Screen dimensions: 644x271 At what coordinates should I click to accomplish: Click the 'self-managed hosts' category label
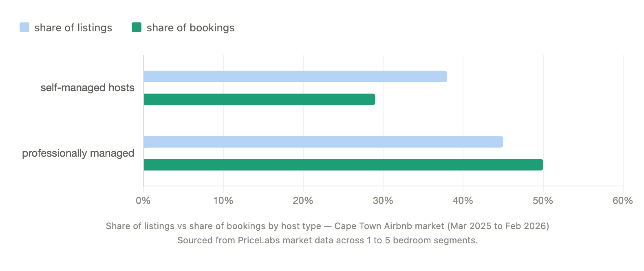[x=87, y=88]
